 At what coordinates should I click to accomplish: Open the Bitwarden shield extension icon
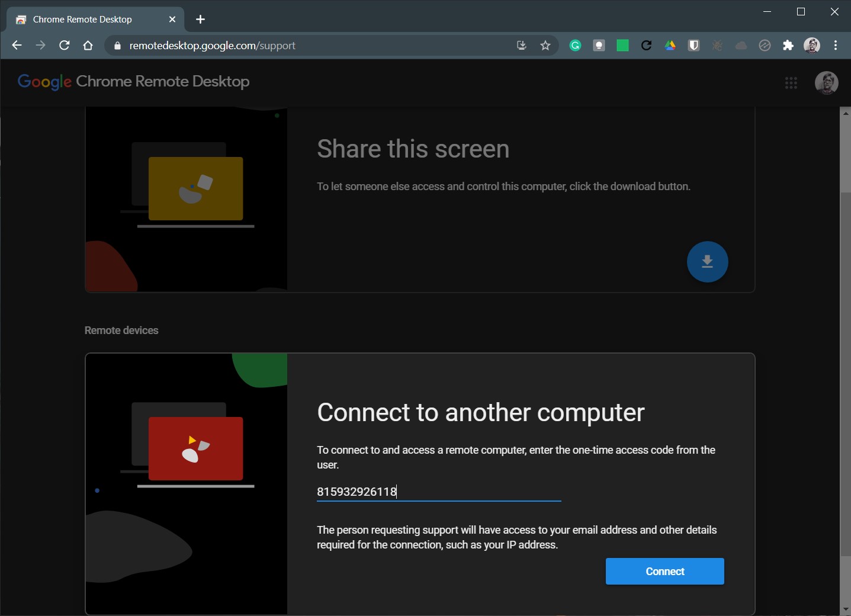click(x=693, y=46)
